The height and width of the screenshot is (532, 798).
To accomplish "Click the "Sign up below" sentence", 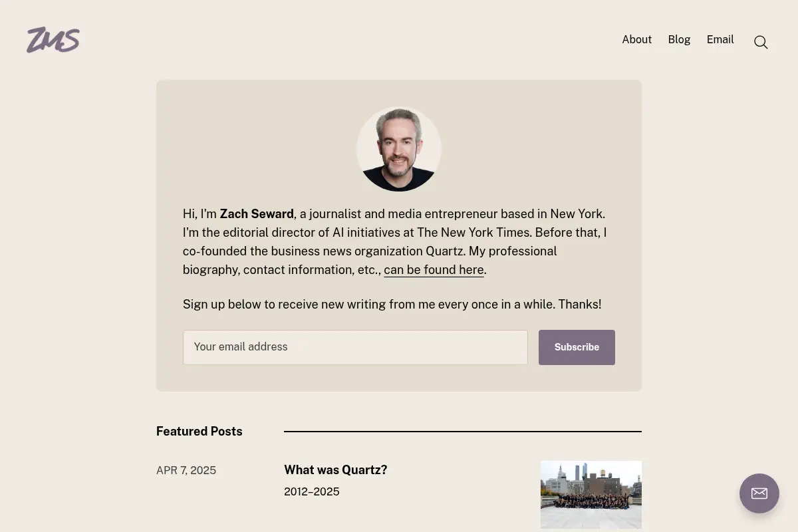I will tap(392, 305).
